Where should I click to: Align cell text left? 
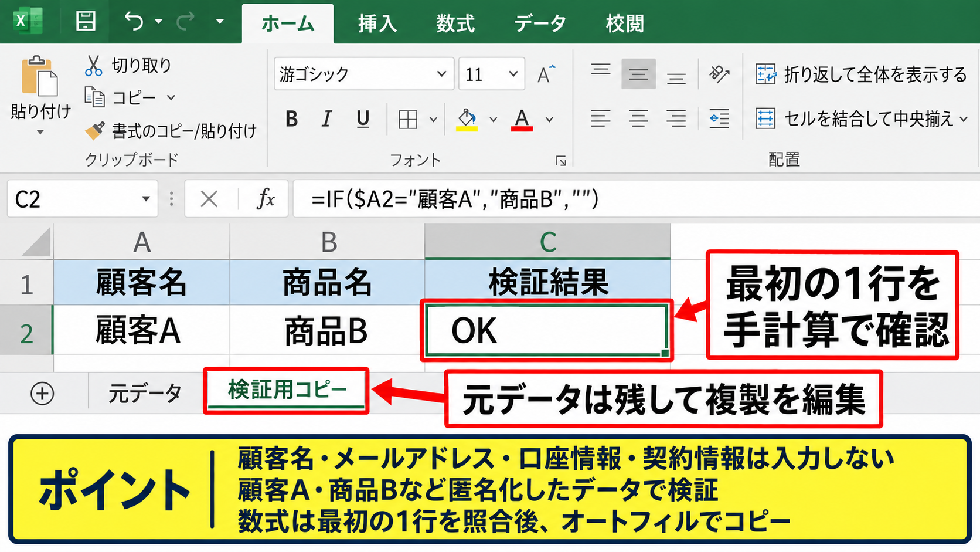point(601,119)
